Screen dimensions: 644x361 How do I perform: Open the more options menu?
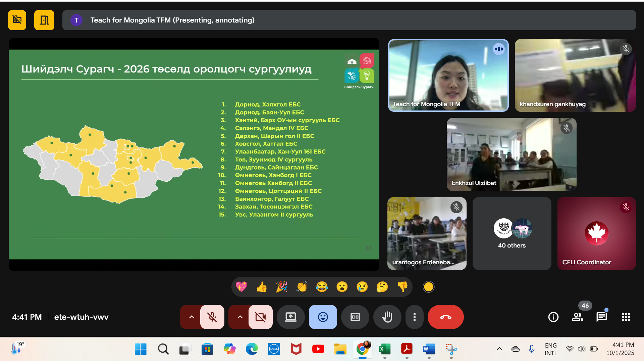tap(414, 317)
